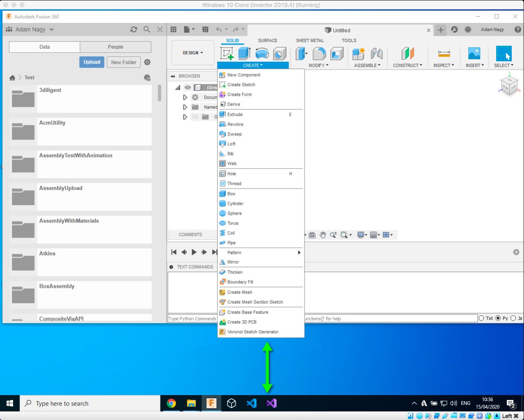524x420 pixels.
Task: Open the ASSEMBLE dropdown
Action: (367, 65)
